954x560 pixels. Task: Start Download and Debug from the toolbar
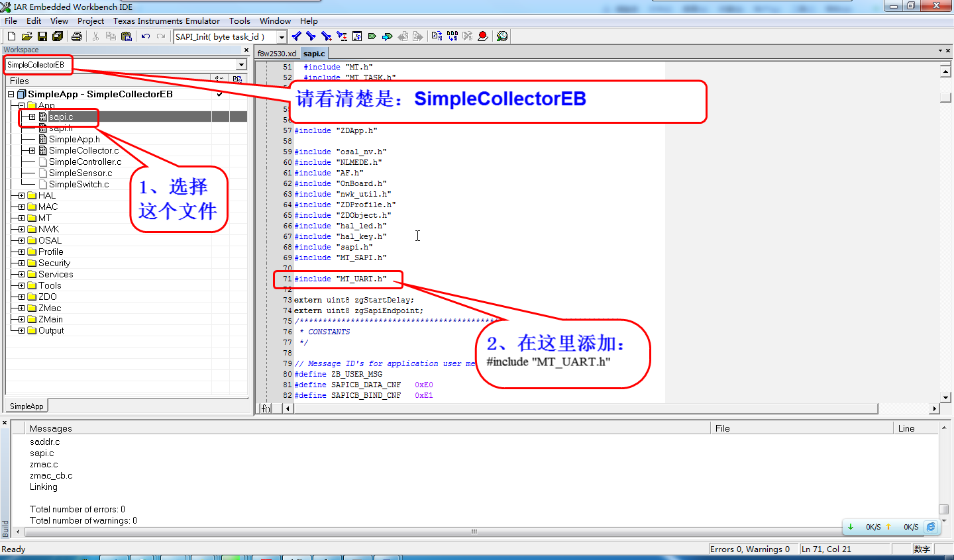[x=502, y=36]
